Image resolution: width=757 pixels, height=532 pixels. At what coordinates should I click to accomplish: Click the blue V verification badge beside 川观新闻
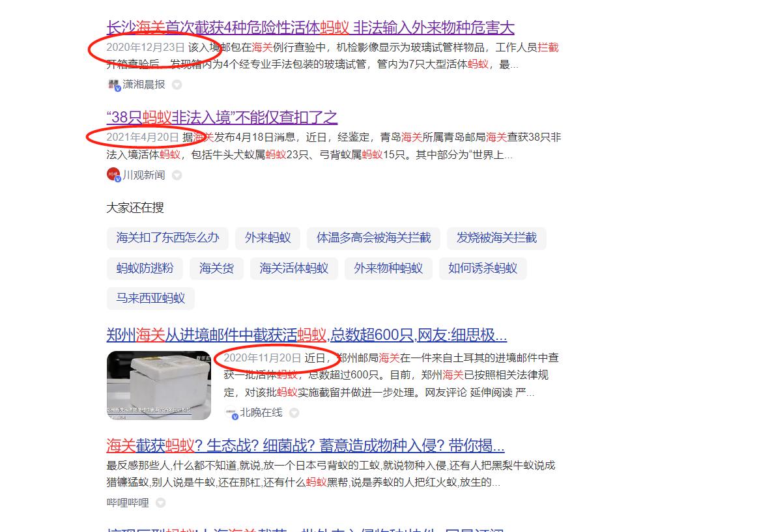117,180
